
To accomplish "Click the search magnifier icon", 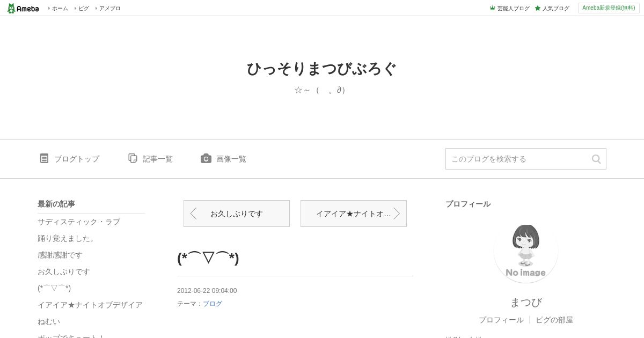I will point(596,159).
